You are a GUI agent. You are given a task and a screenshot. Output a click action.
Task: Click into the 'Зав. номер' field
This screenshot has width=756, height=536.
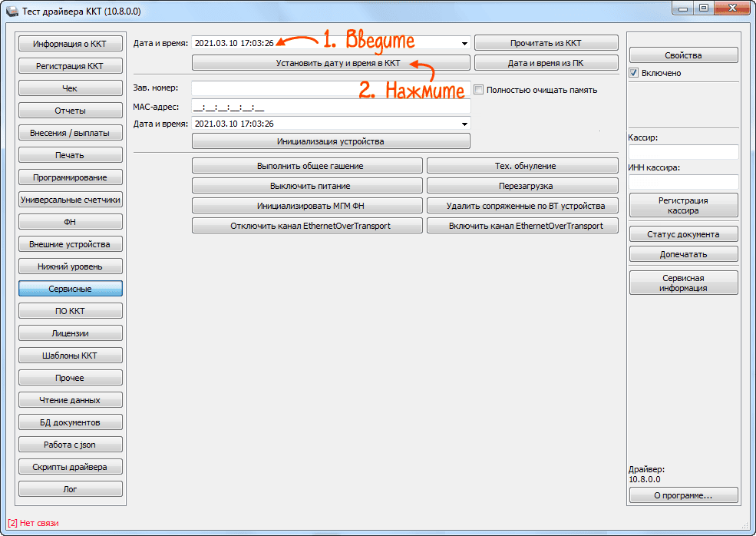pyautogui.click(x=330, y=88)
